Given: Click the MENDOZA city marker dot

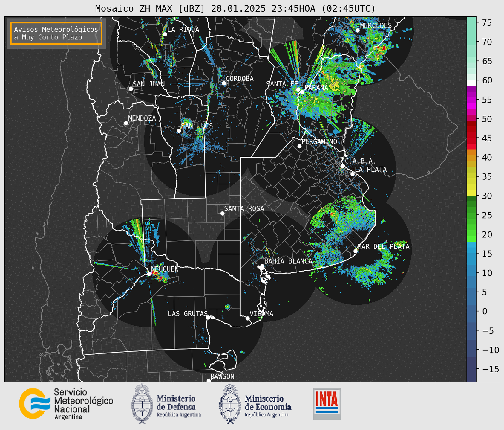Looking at the screenshot, I should [126, 123].
